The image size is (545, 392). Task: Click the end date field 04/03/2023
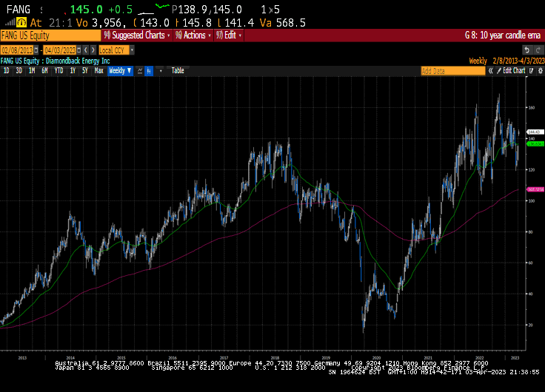(60, 50)
